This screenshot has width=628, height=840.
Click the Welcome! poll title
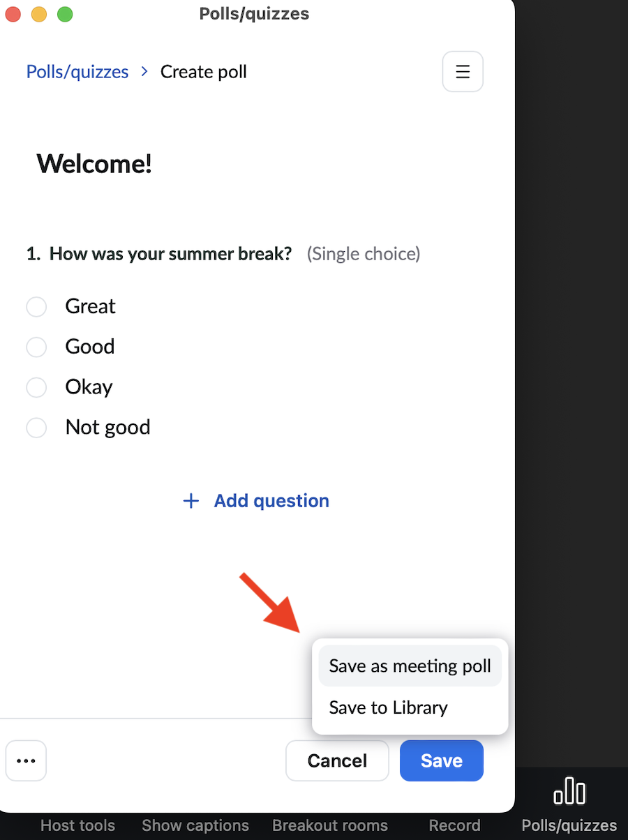pos(94,164)
